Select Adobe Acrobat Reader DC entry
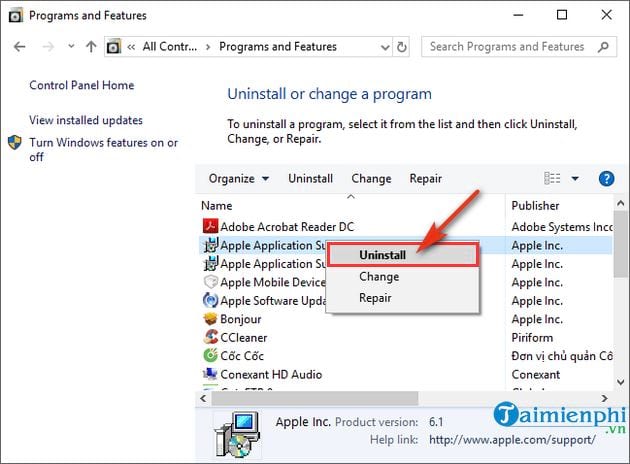This screenshot has width=630, height=464. tap(287, 227)
